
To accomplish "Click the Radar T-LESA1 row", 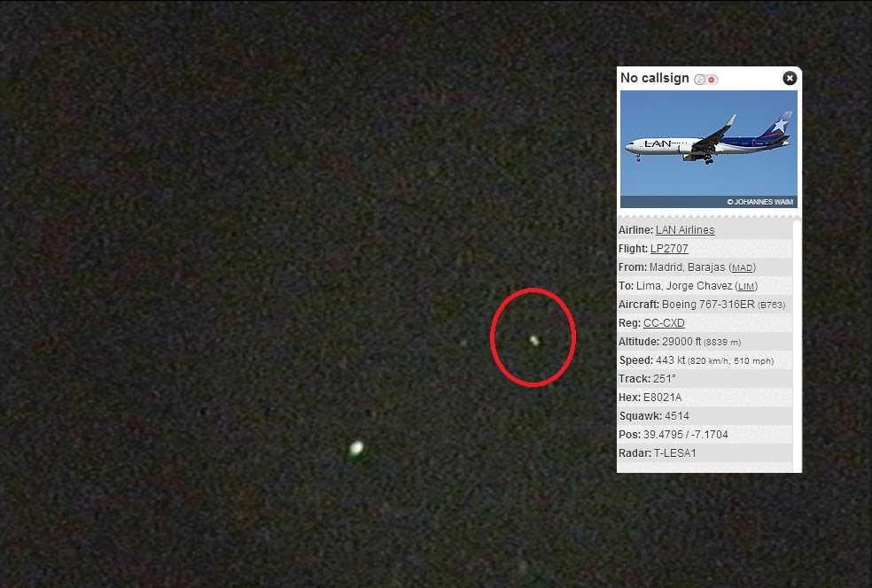I will coord(705,453).
